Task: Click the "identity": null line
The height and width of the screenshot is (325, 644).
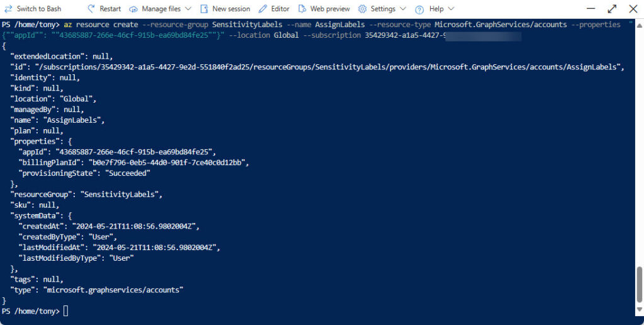Action: pyautogui.click(x=45, y=77)
